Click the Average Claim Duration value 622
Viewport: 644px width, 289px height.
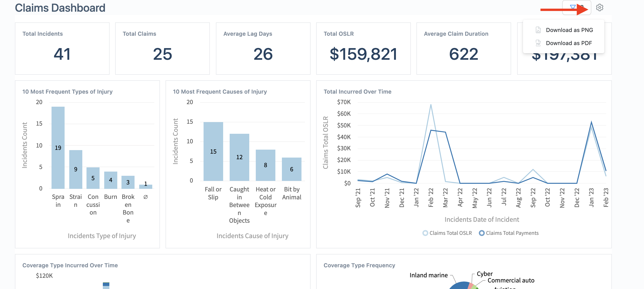point(464,54)
